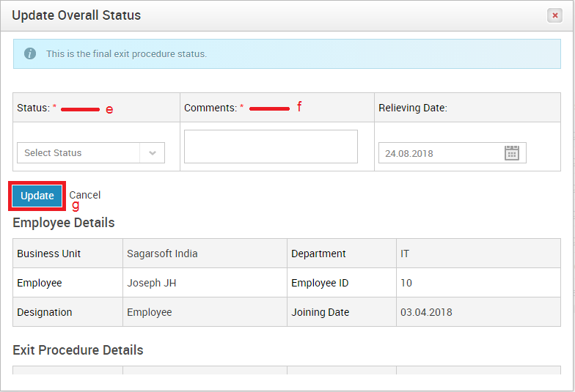Click the Status label header cell
The image size is (575, 392).
[x=97, y=107]
